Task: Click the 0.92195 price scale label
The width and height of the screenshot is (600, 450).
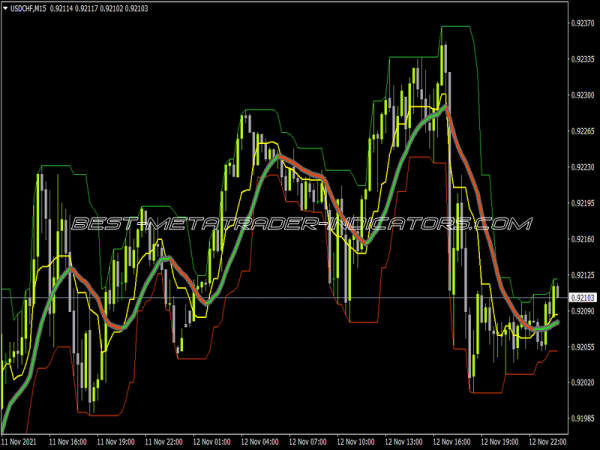Action: coord(583,203)
